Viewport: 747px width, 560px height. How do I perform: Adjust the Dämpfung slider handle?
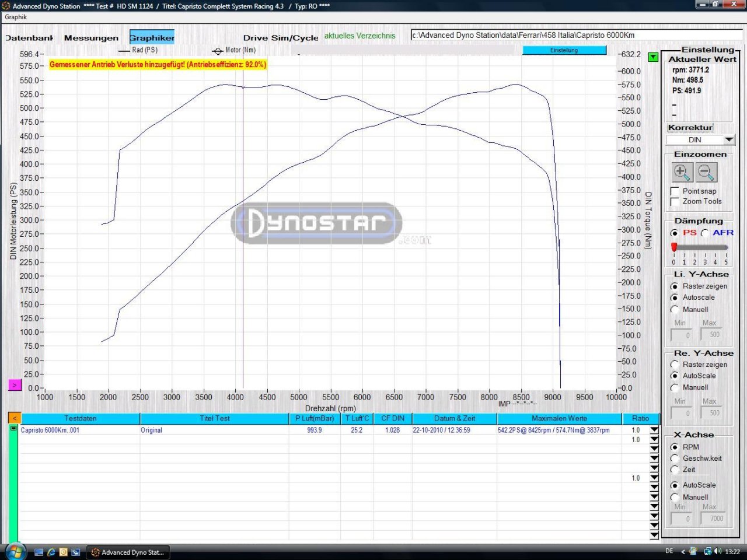674,247
